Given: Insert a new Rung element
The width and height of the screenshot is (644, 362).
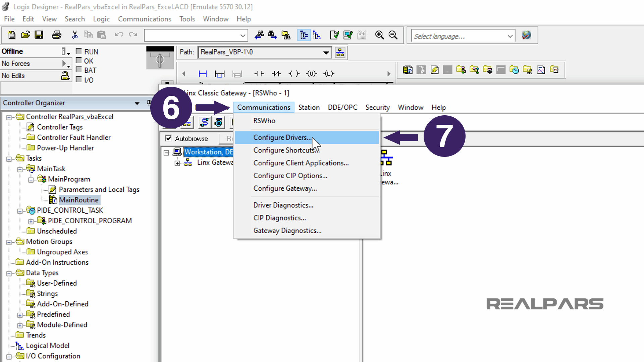Looking at the screenshot, I should coord(203,74).
